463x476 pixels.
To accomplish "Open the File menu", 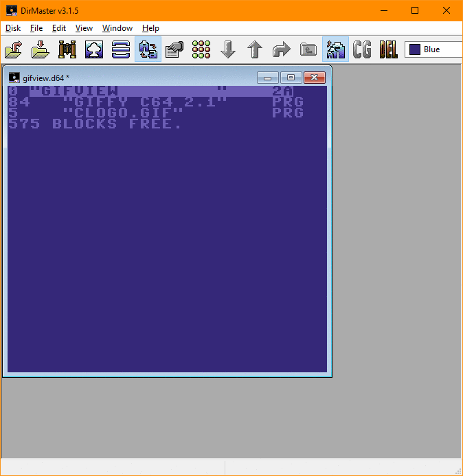I will click(36, 28).
